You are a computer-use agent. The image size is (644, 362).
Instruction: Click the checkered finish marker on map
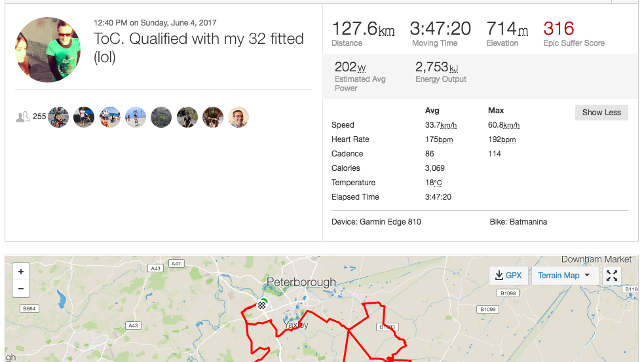point(262,304)
